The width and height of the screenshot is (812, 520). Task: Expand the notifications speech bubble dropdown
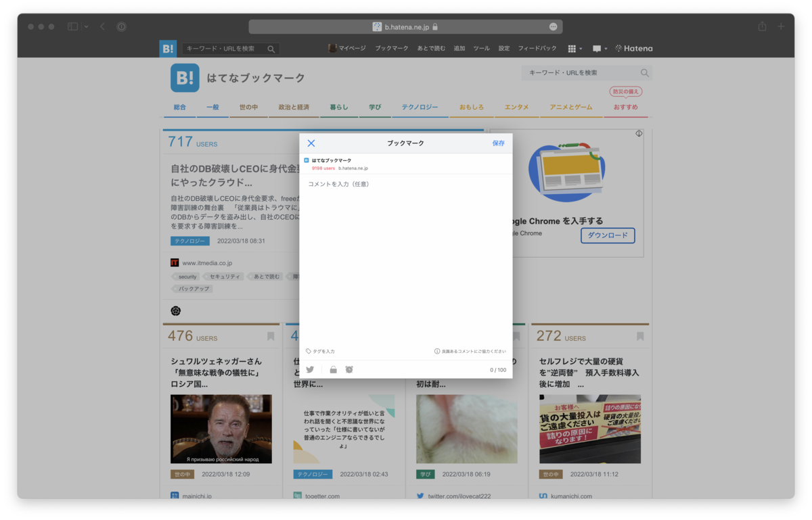[x=600, y=49]
